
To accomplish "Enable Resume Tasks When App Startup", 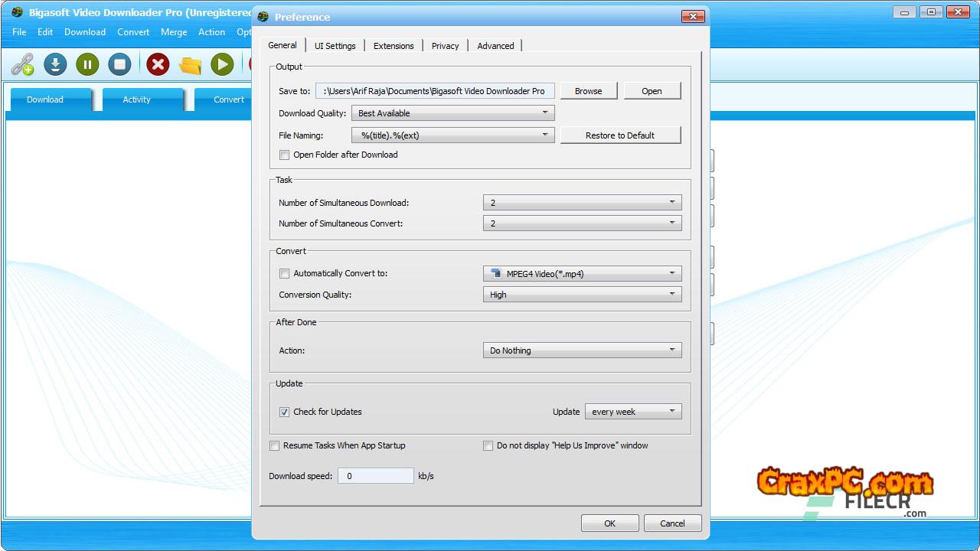I will [x=274, y=445].
